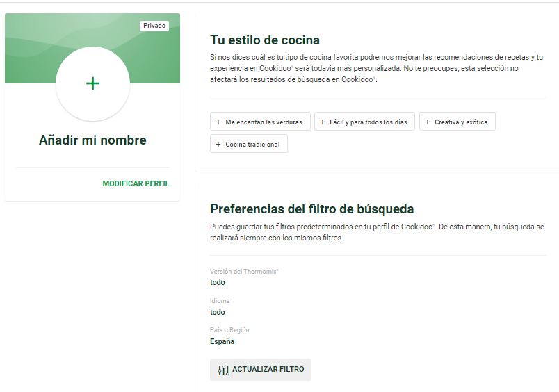
Task: Click the País o Región value España
Action: 222,342
